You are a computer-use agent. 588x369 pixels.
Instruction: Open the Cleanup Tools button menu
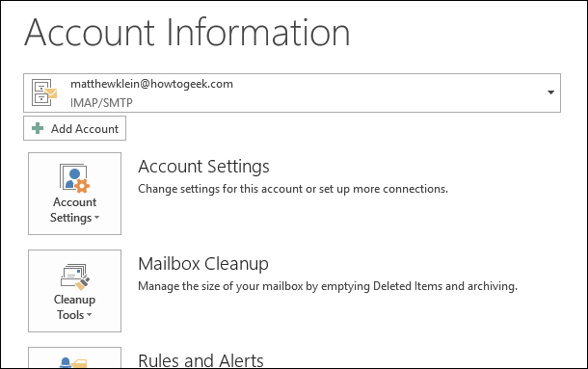pos(74,291)
